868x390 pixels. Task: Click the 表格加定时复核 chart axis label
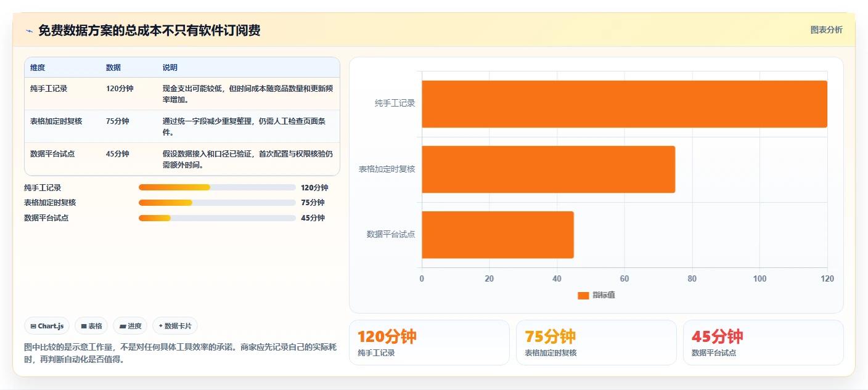387,169
